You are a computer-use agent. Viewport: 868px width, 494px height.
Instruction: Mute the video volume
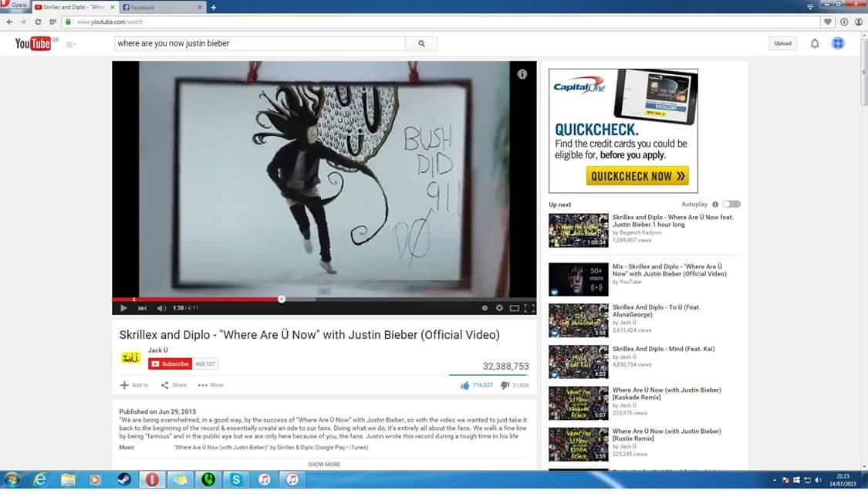[x=161, y=308]
